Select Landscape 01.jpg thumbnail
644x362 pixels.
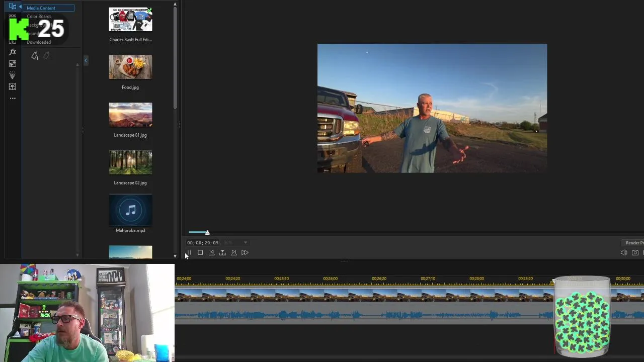click(130, 115)
